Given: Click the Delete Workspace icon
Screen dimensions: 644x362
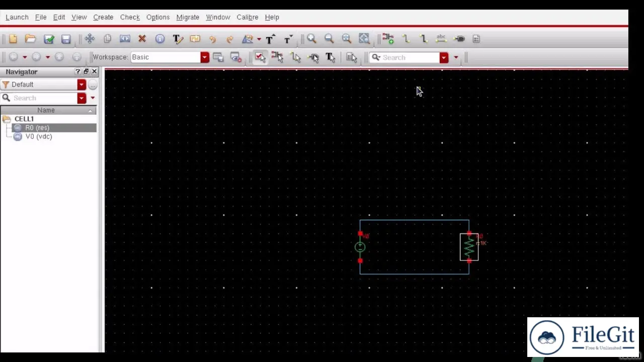Looking at the screenshot, I should 236,57.
